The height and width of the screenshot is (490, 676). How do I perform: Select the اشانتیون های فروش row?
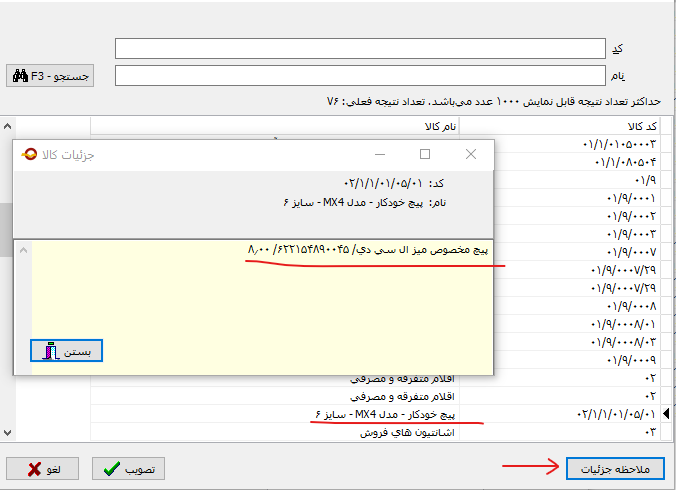(400, 434)
